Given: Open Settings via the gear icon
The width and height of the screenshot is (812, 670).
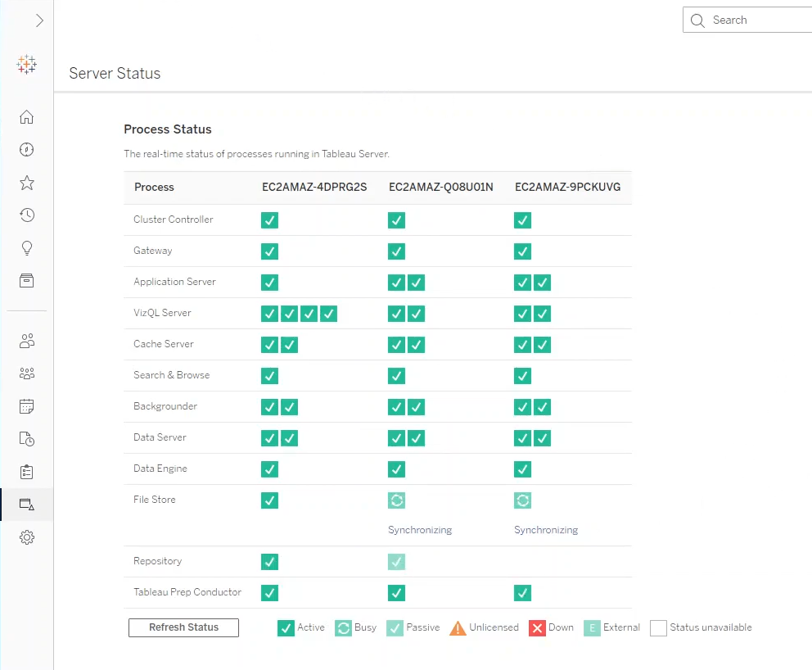Looking at the screenshot, I should (26, 537).
